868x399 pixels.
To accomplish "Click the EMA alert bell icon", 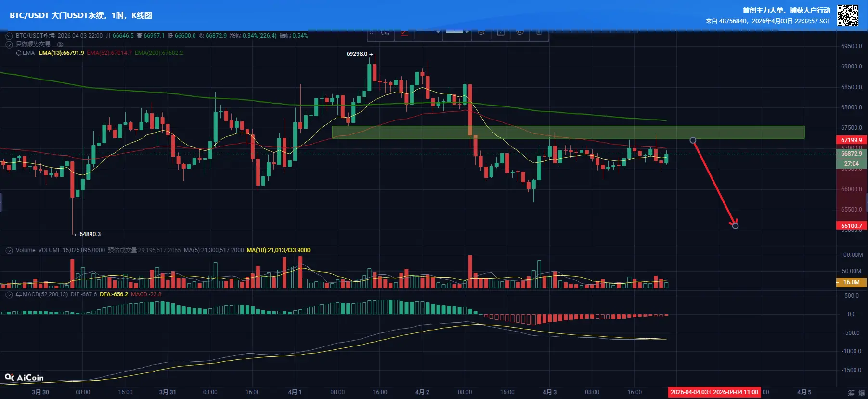I will click(x=19, y=53).
